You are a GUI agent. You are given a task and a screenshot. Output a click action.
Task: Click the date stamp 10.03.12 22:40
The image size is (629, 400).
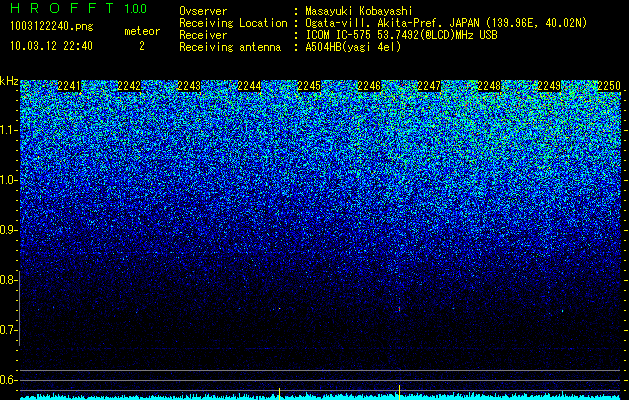51,46
